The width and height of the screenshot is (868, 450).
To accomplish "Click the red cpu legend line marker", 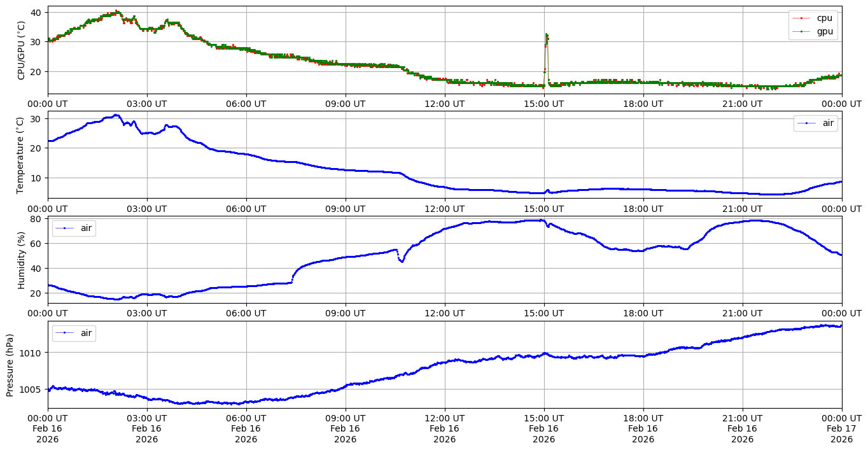I will coord(802,18).
